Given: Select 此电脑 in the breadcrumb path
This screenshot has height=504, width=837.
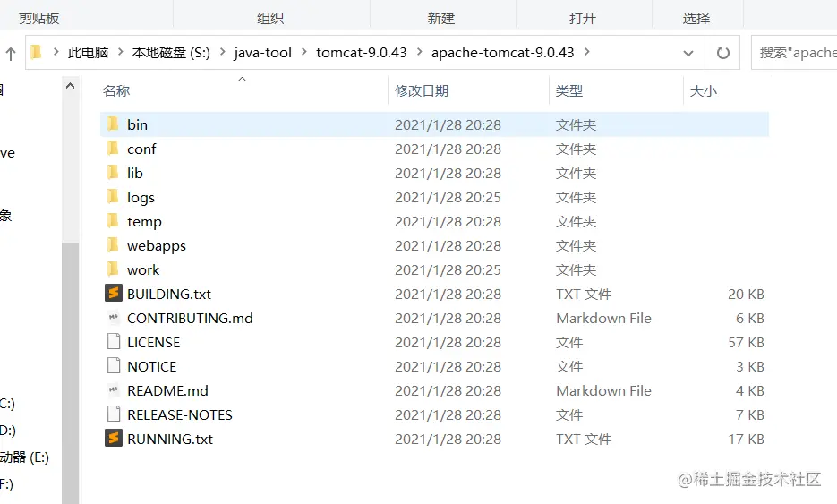Looking at the screenshot, I should (88, 52).
